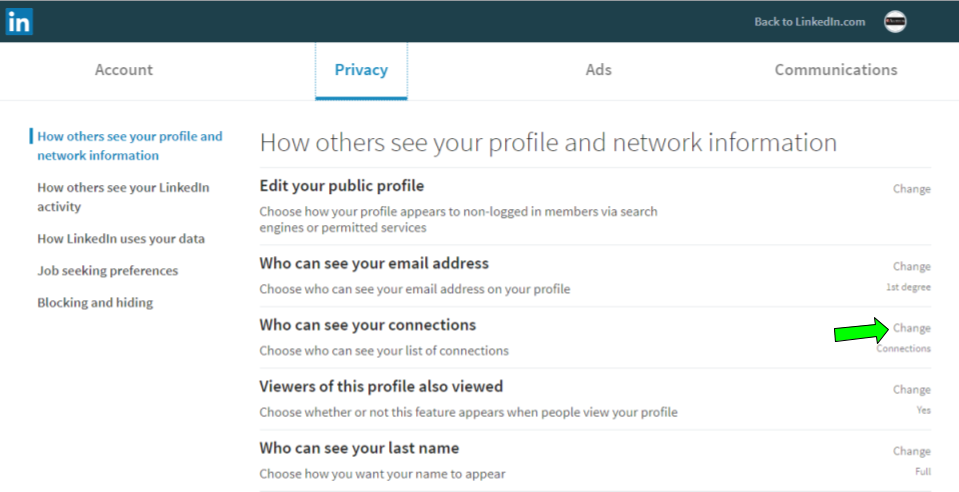The image size is (959, 492).
Task: Expand the Who can see your last name heading
Action: coord(359,448)
